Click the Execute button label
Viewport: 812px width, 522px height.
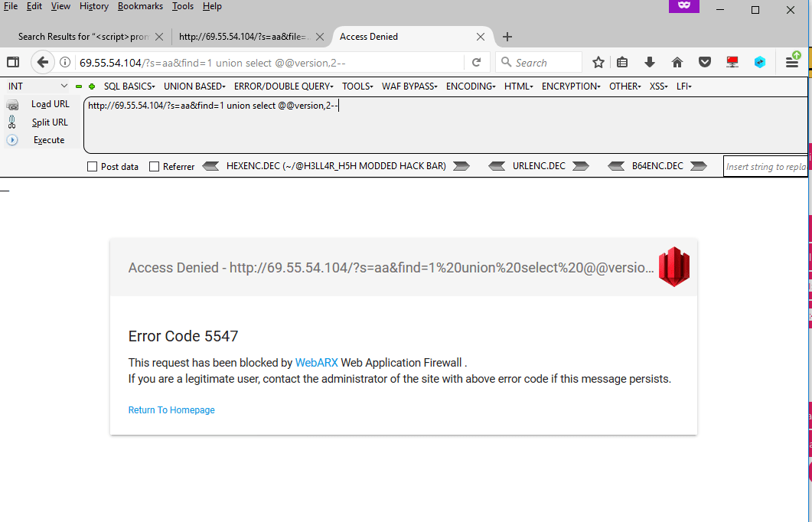pyautogui.click(x=49, y=140)
